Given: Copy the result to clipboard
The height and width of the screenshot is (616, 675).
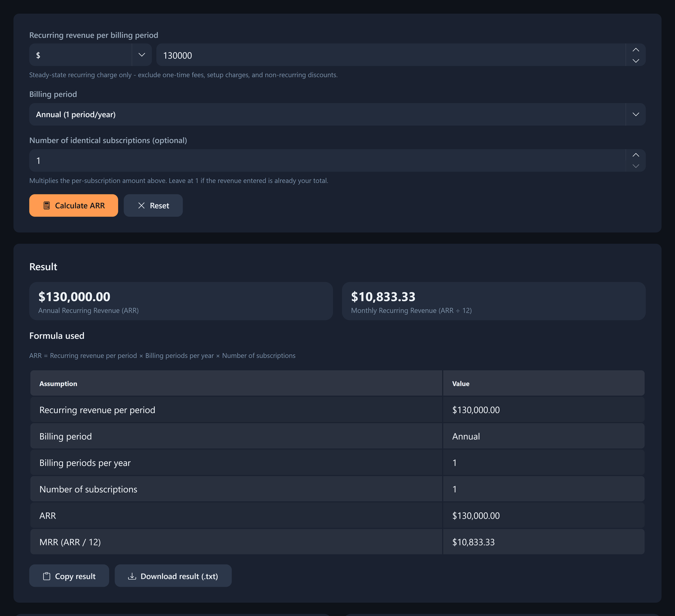Looking at the screenshot, I should (69, 576).
